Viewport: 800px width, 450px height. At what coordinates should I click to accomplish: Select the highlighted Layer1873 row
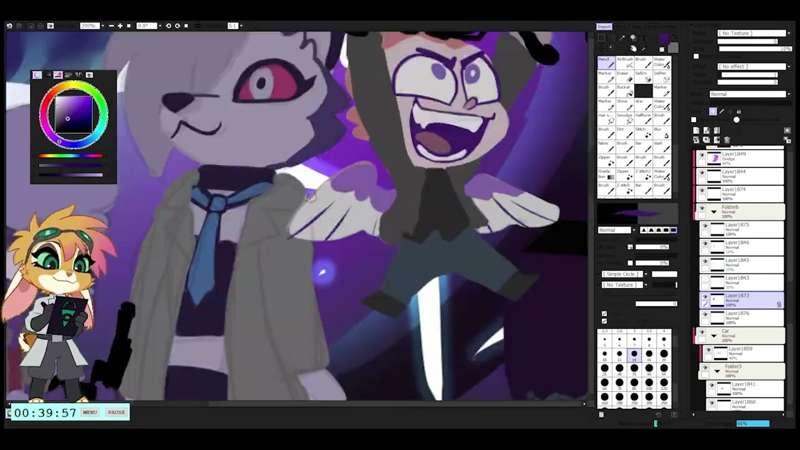741,300
